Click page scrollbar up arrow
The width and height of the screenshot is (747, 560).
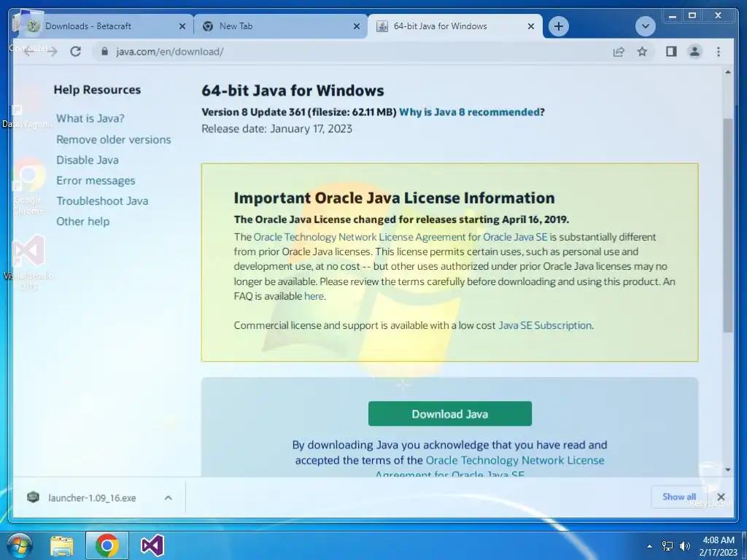pos(727,72)
